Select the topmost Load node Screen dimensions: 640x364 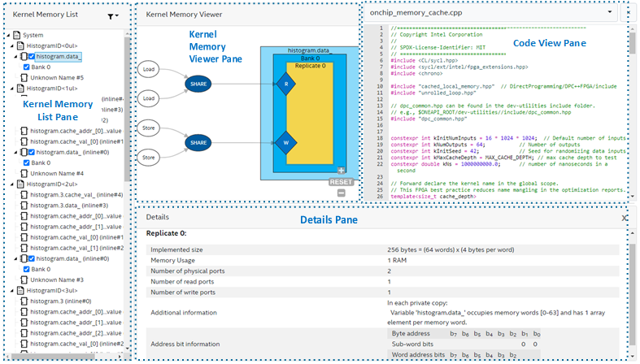(147, 70)
